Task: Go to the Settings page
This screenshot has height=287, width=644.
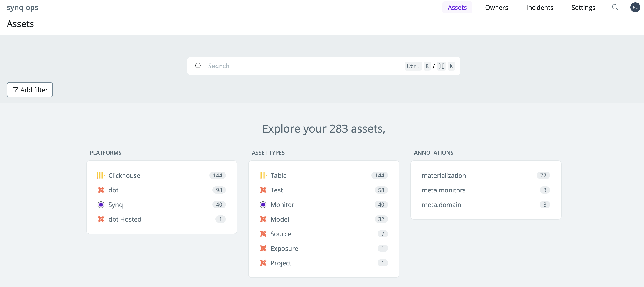Action: (583, 7)
